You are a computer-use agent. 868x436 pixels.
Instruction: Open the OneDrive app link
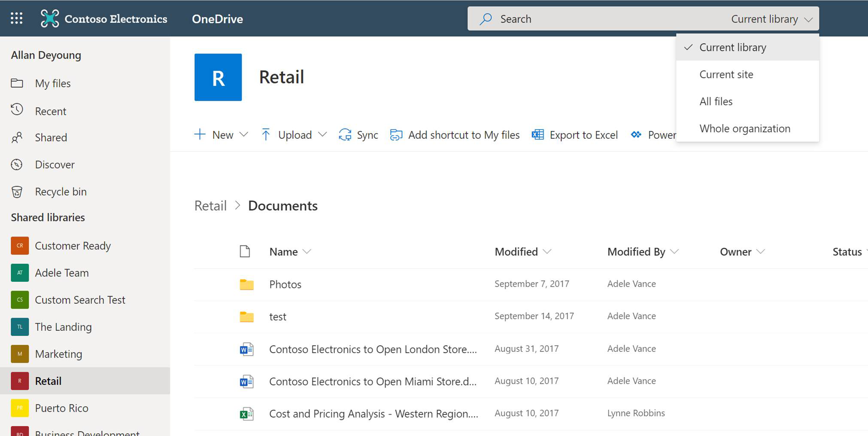[217, 19]
